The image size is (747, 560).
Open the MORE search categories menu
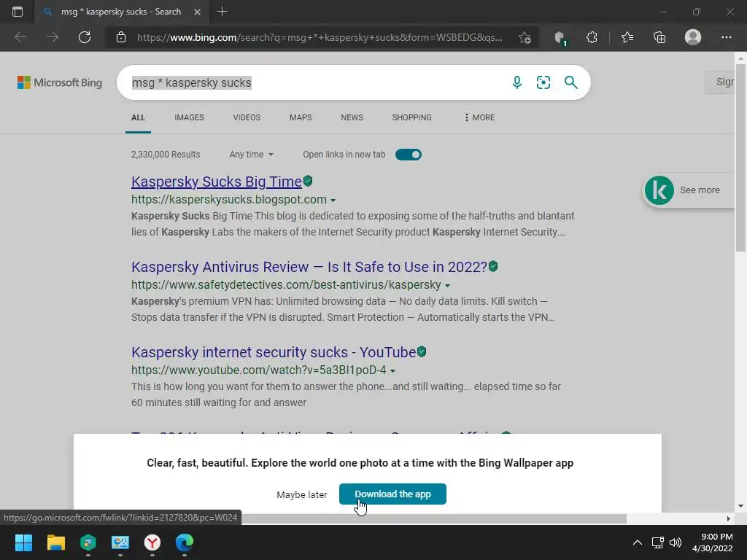(x=479, y=117)
